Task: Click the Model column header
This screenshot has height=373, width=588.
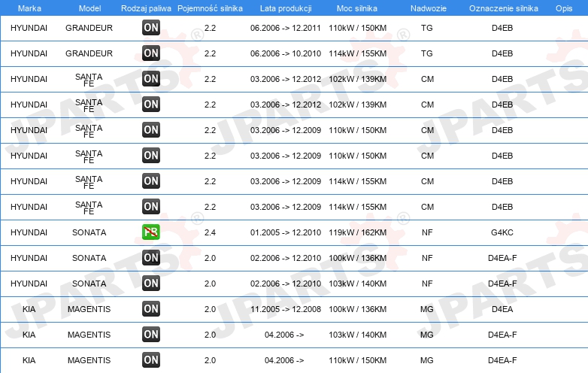Action: 89,8
